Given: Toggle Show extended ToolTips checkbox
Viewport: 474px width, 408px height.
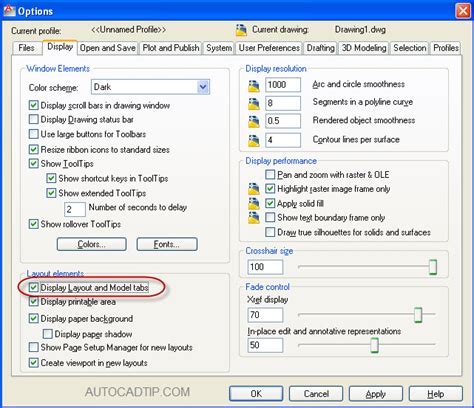Looking at the screenshot, I should click(x=51, y=193).
